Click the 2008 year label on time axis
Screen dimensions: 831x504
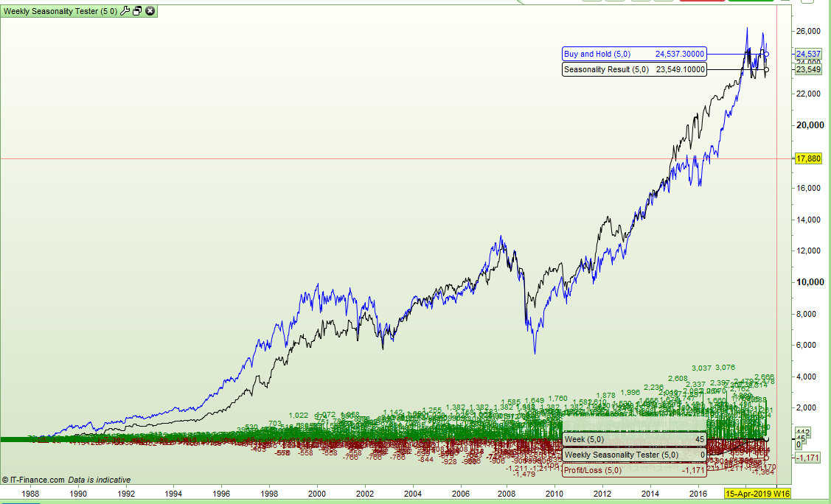tap(507, 494)
